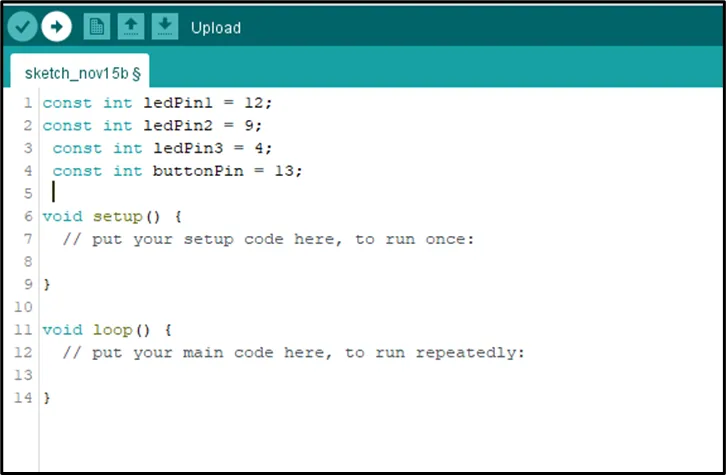Select the sketch_nov15b tab
The width and height of the screenshot is (726, 475).
coord(80,71)
